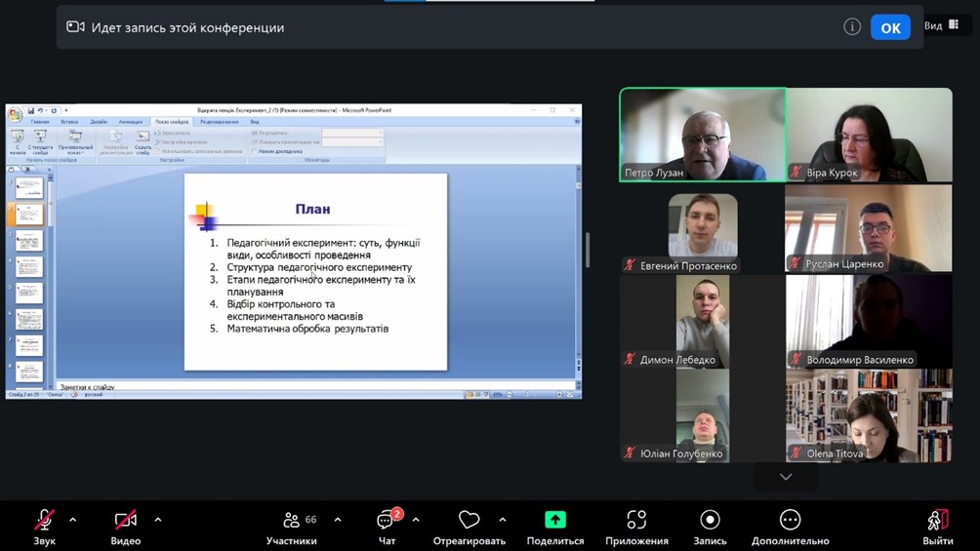Start recording with Запись icon
Image resolution: width=980 pixels, height=551 pixels.
710,521
